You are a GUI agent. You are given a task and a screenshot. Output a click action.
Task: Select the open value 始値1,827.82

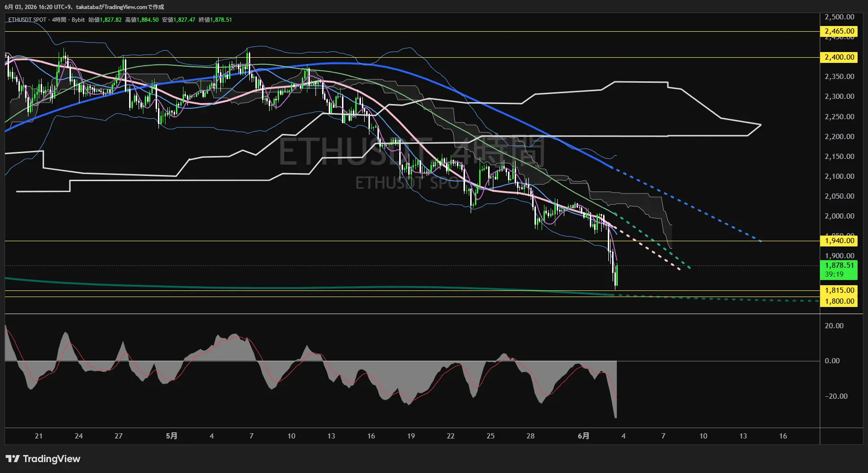(105, 20)
